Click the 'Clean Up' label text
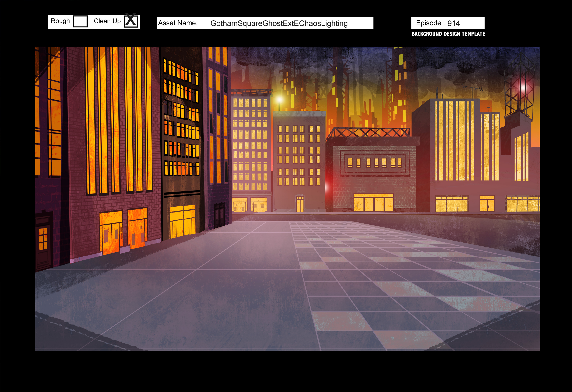This screenshot has width=572, height=392. point(107,21)
